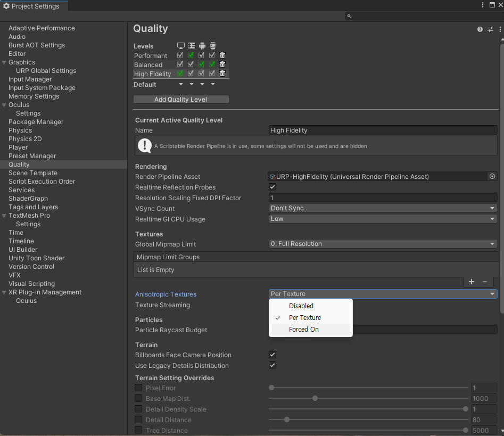Click the URP asset icon in field
The height and width of the screenshot is (436, 504).
272,177
